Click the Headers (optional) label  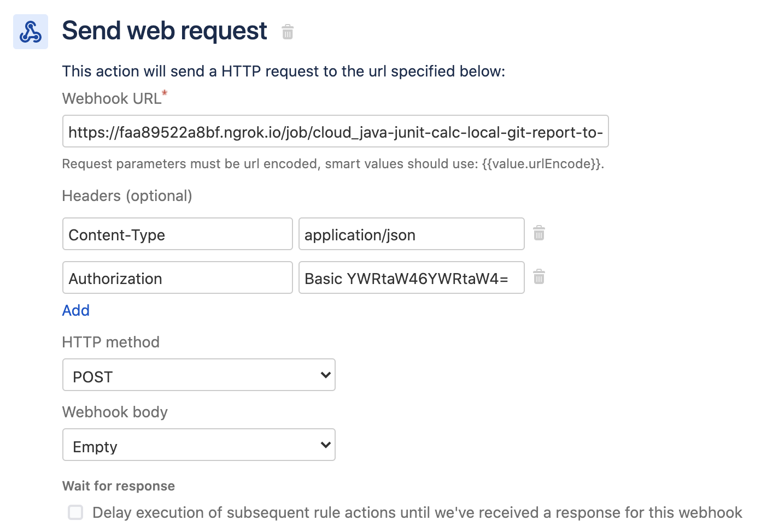pos(127,196)
